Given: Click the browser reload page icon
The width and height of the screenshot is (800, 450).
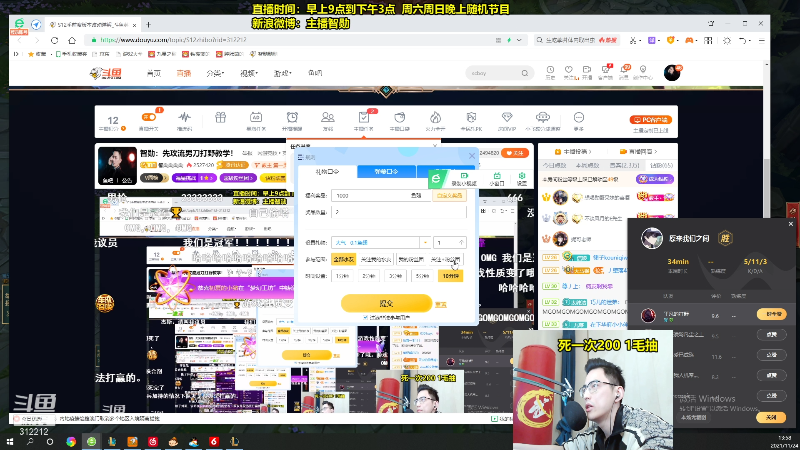Looking at the screenshot, I should [54, 40].
